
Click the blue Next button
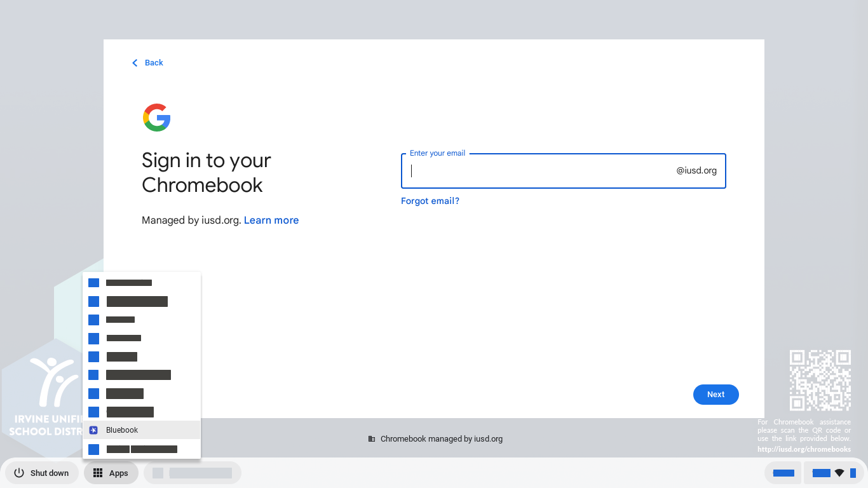point(715,395)
